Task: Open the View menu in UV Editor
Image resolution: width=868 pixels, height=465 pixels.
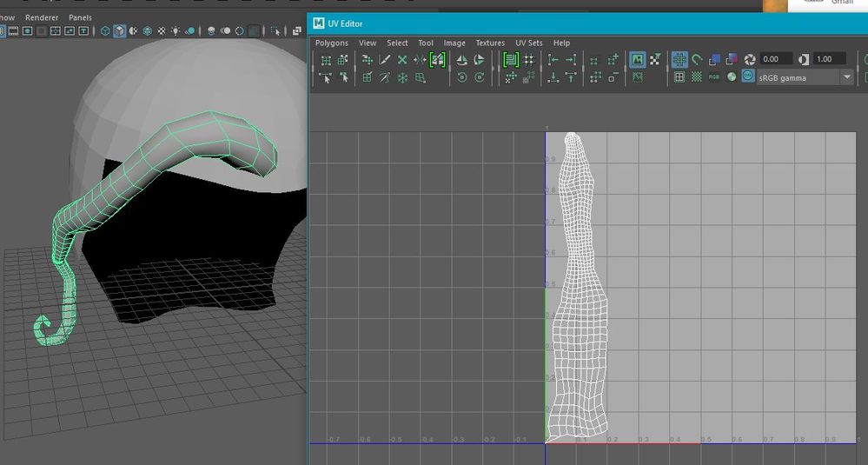Action: point(368,43)
